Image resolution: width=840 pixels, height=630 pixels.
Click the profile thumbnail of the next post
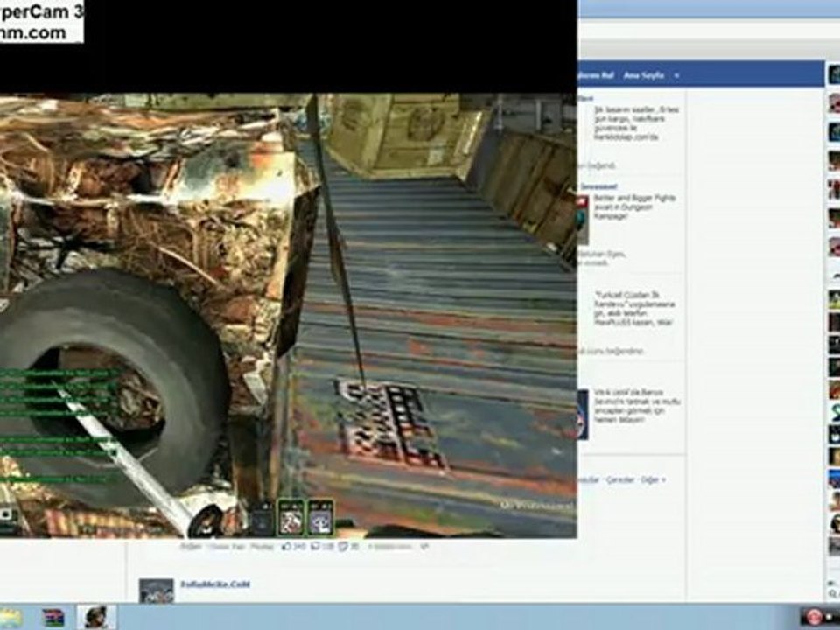click(x=157, y=591)
